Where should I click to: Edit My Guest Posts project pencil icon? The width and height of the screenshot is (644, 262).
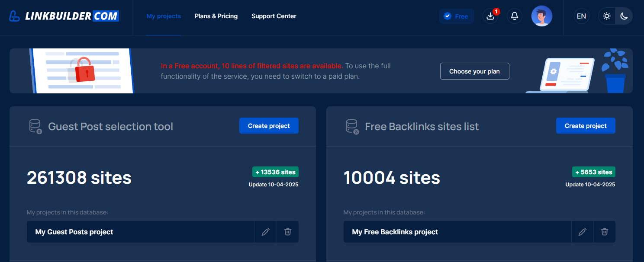tap(266, 232)
